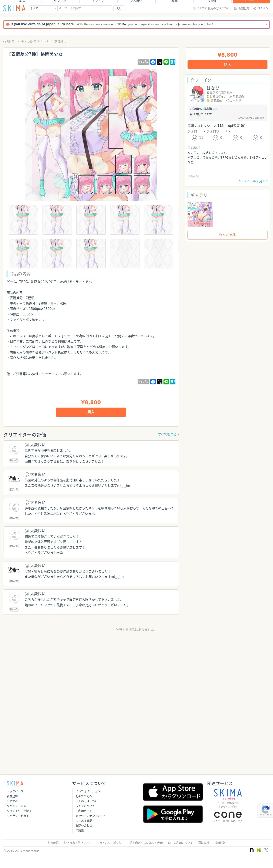273x868 pixels.
Task: Open the すべて category dropdown
Action: [43, 9]
